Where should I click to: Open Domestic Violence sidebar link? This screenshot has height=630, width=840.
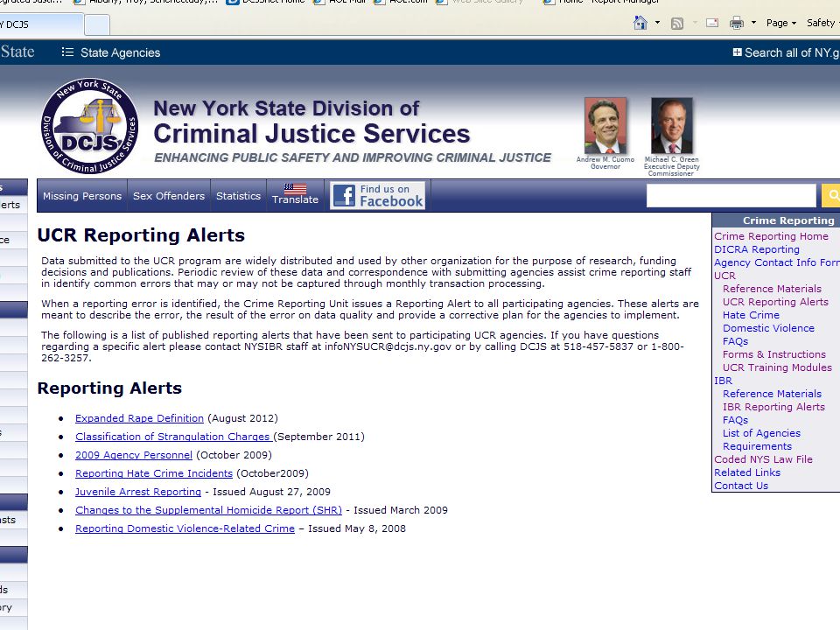pyautogui.click(x=768, y=328)
